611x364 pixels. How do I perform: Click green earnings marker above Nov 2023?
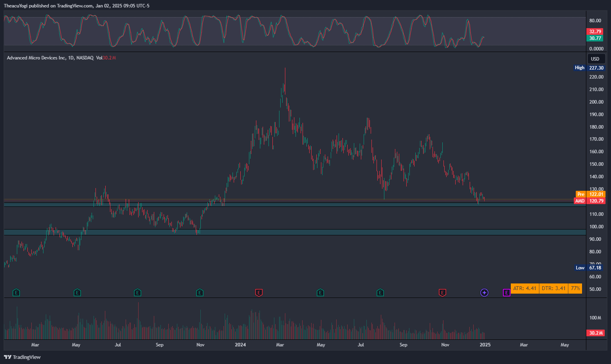[x=200, y=292]
